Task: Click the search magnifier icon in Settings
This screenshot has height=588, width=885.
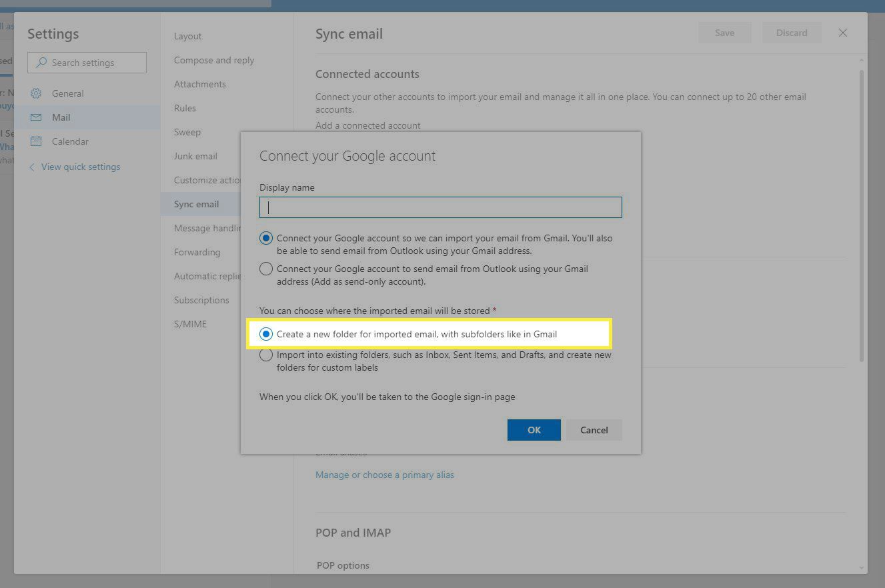Action: click(41, 63)
